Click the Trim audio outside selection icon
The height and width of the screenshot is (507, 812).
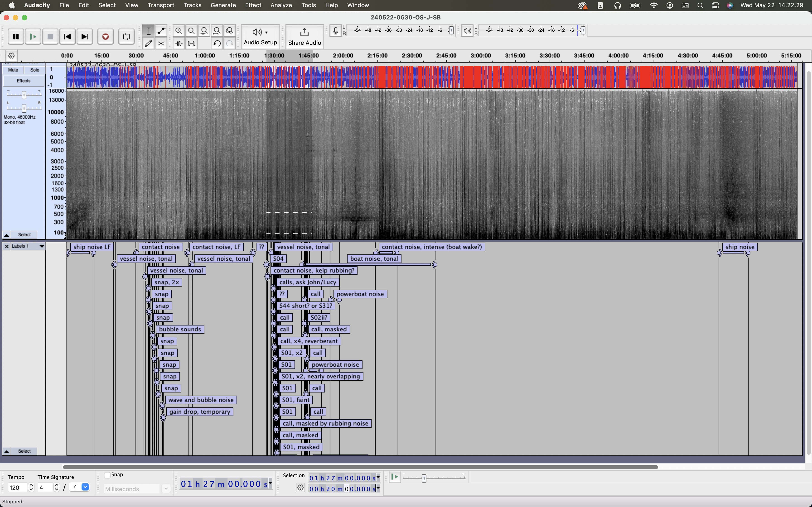click(179, 43)
